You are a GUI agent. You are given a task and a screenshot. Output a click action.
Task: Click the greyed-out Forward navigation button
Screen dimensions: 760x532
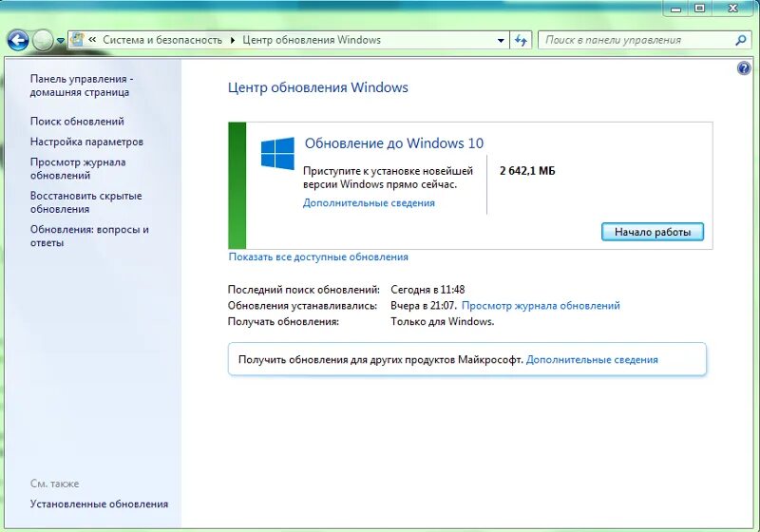point(43,40)
